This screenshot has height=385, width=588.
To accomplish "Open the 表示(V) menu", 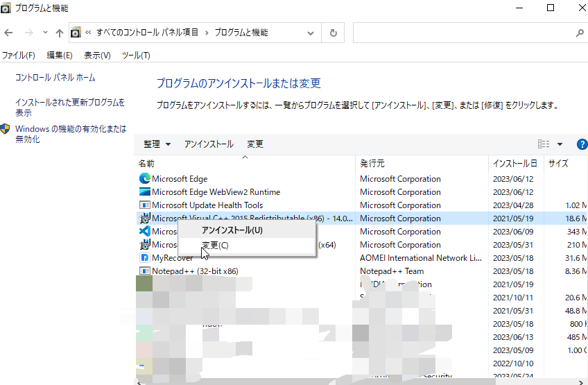I will (x=97, y=55).
